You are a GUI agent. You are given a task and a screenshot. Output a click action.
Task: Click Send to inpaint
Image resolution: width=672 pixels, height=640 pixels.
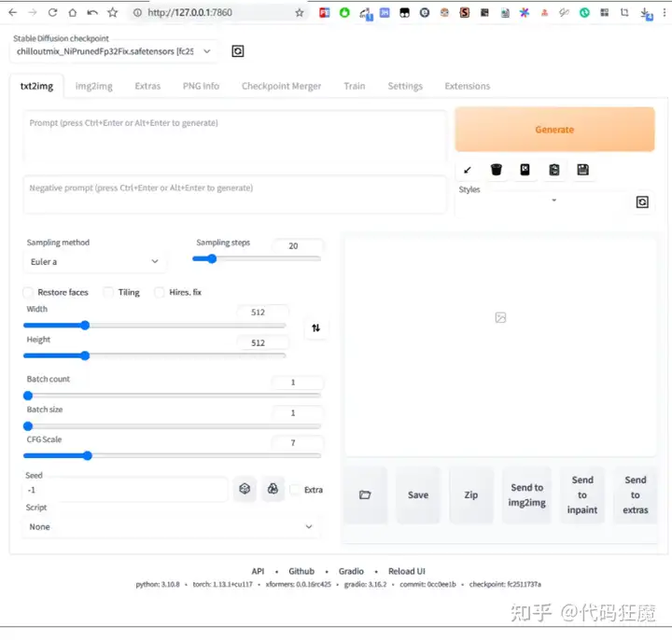pos(582,495)
